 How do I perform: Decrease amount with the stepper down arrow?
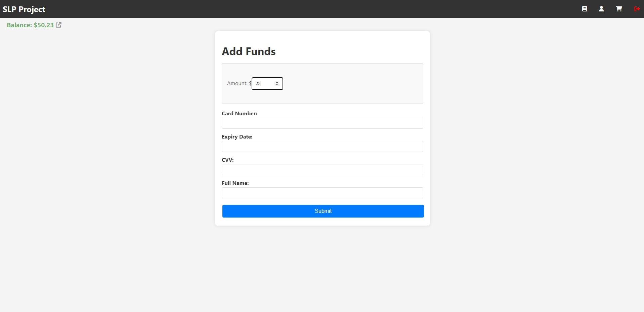277,85
